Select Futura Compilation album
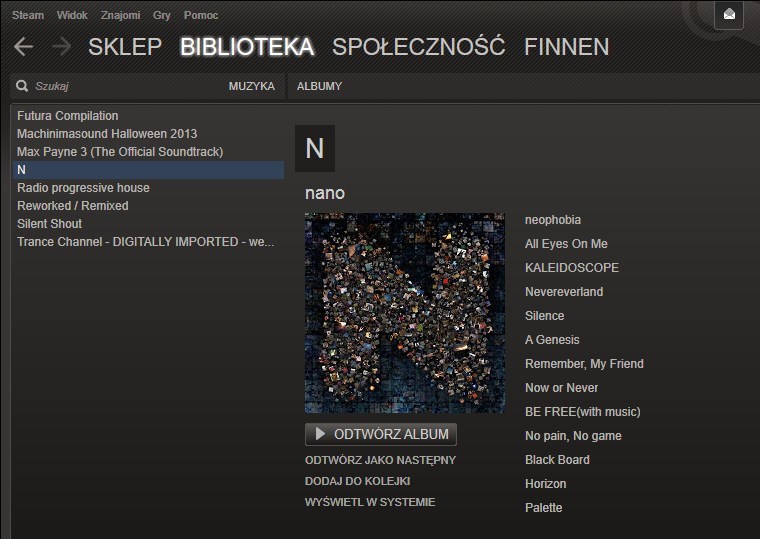 pyautogui.click(x=148, y=116)
